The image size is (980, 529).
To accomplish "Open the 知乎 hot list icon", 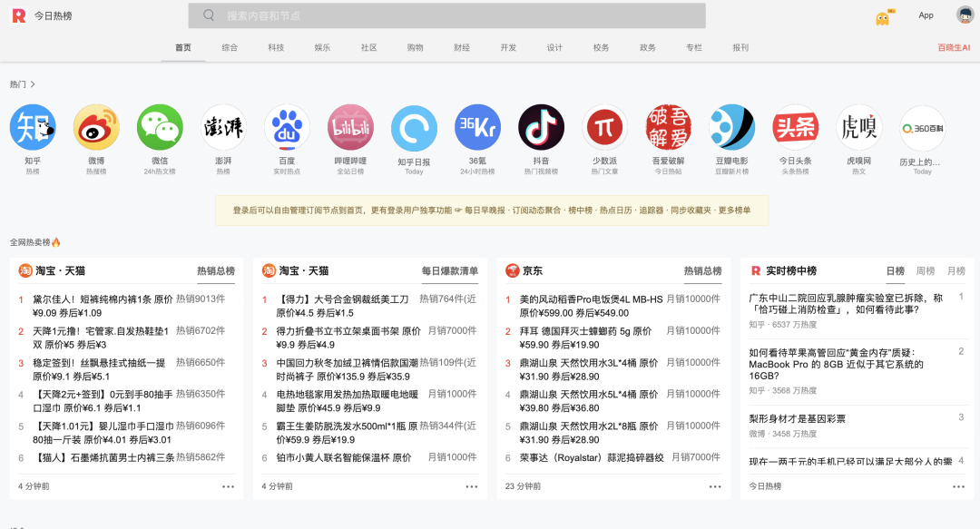I will [33, 127].
